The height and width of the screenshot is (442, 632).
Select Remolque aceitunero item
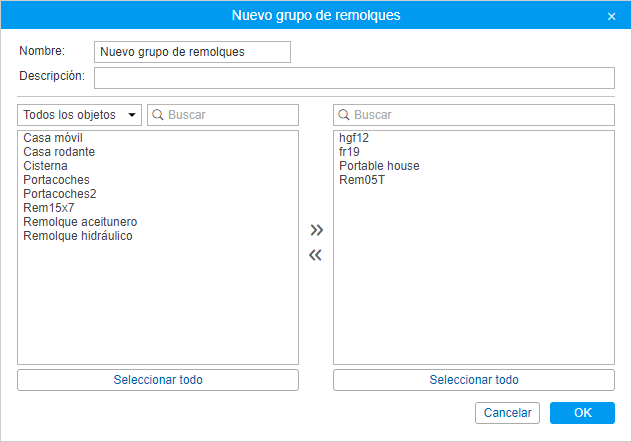80,222
